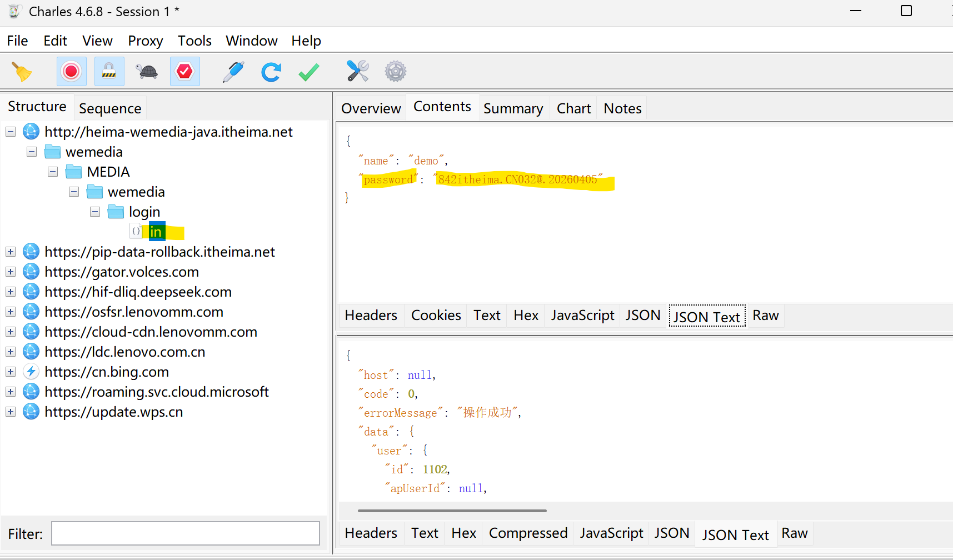Show response Raw tab
Viewport: 953px width, 560px height.
[x=794, y=533]
